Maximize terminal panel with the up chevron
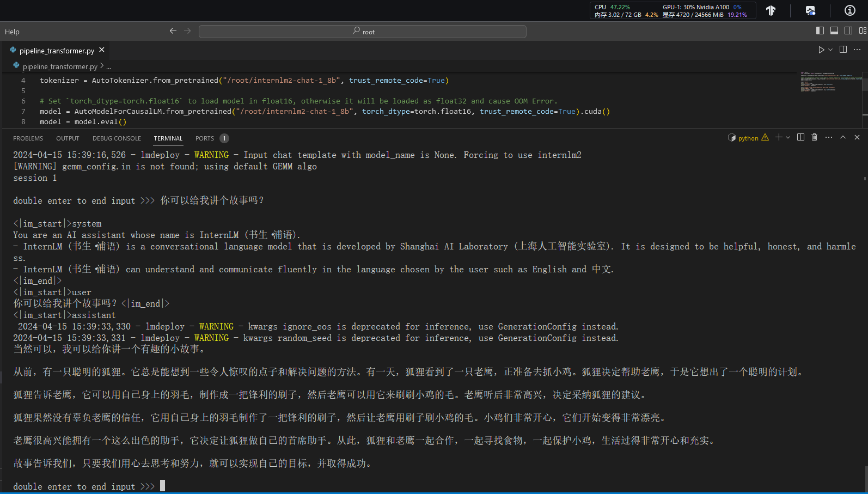 843,137
